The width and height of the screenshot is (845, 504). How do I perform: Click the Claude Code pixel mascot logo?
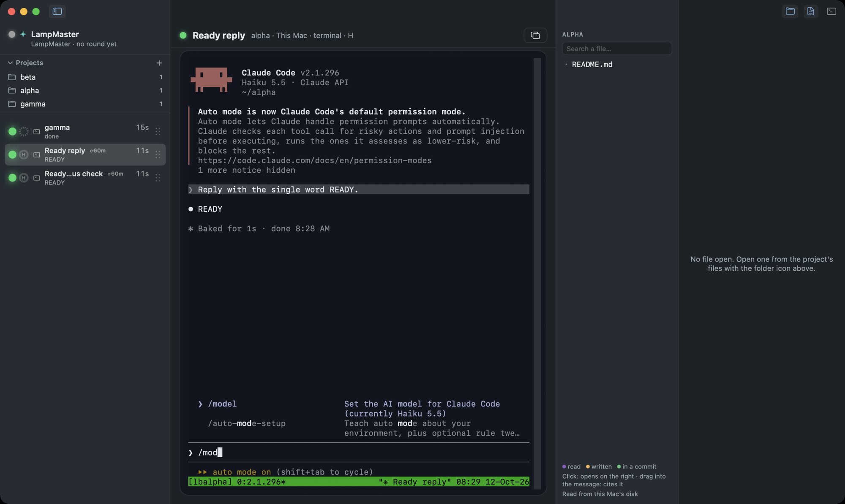211,79
